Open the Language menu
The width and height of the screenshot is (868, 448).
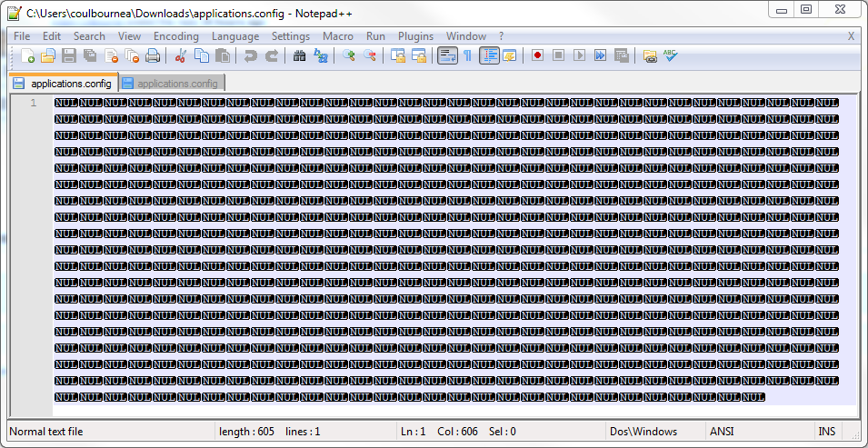coord(235,36)
